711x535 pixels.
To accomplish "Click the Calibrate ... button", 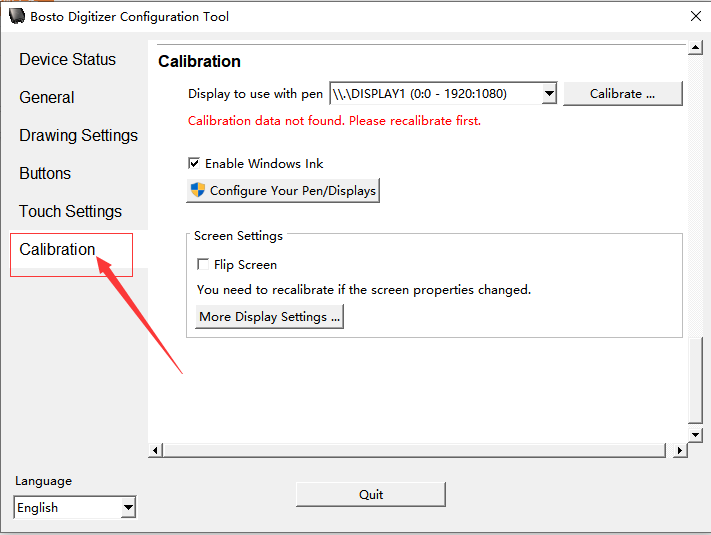I will [x=623, y=94].
